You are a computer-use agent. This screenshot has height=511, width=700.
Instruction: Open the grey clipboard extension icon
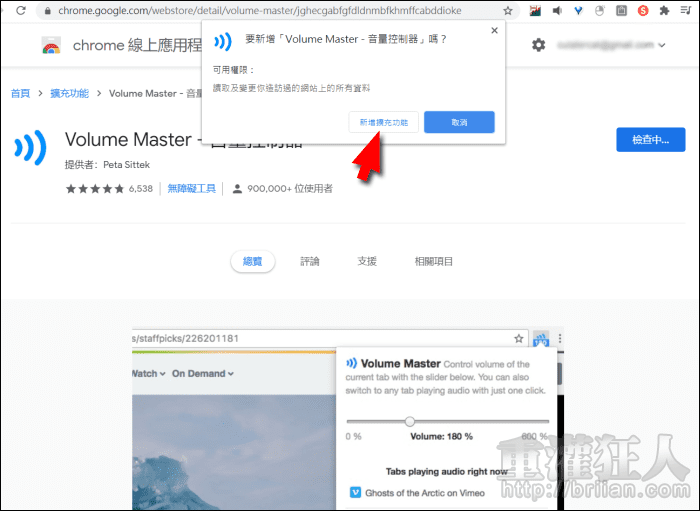pos(621,10)
